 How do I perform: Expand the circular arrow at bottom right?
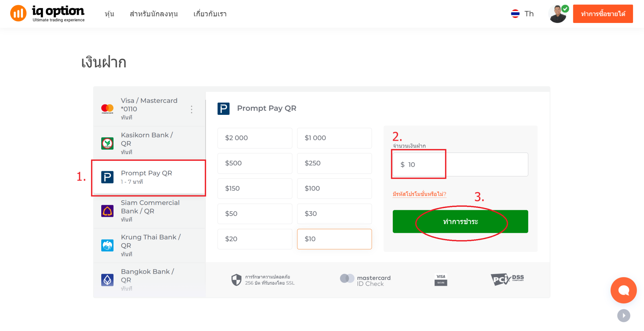pyautogui.click(x=624, y=316)
